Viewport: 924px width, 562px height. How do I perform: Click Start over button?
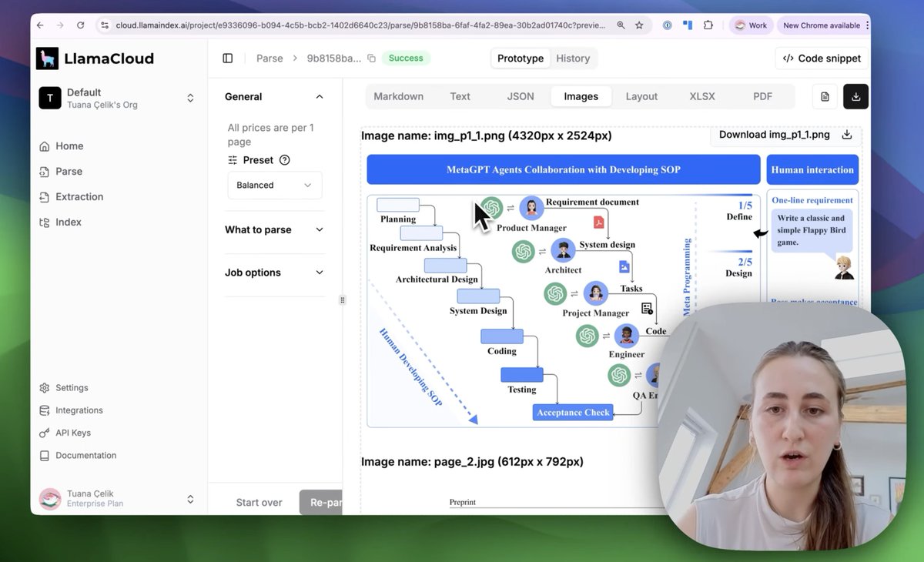click(259, 503)
